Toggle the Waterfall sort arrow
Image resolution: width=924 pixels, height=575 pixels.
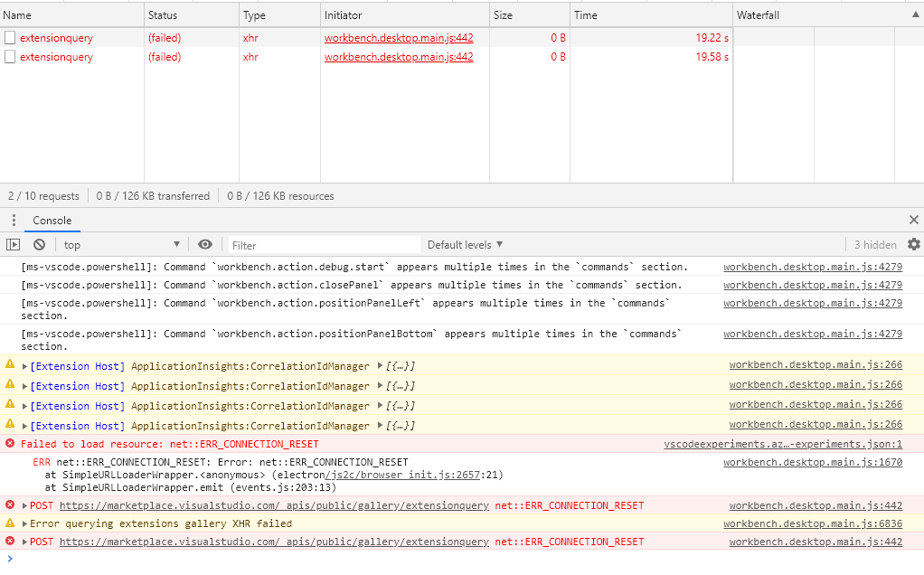point(916,14)
